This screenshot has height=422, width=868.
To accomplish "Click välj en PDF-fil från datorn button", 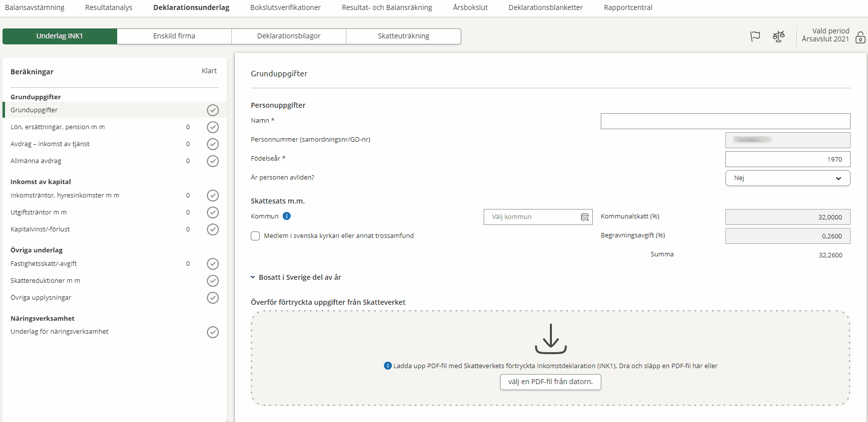I will (550, 382).
